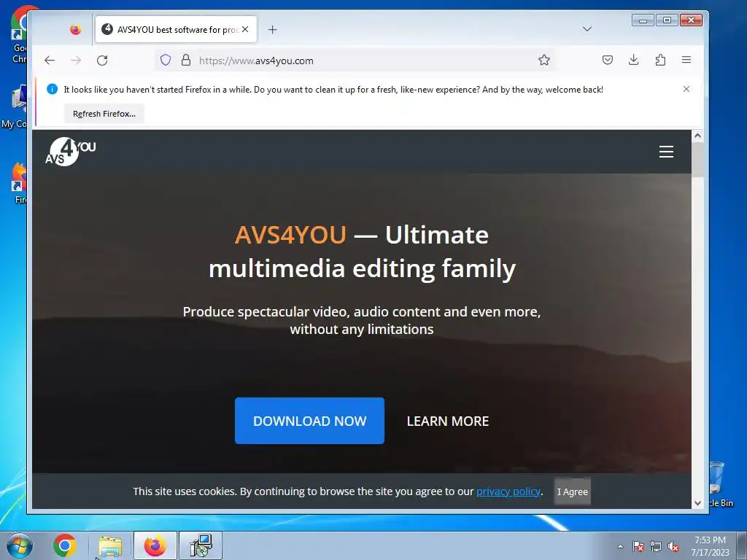Click the DOWNLOAD NOW button
Screen dimensions: 747x560
point(309,421)
